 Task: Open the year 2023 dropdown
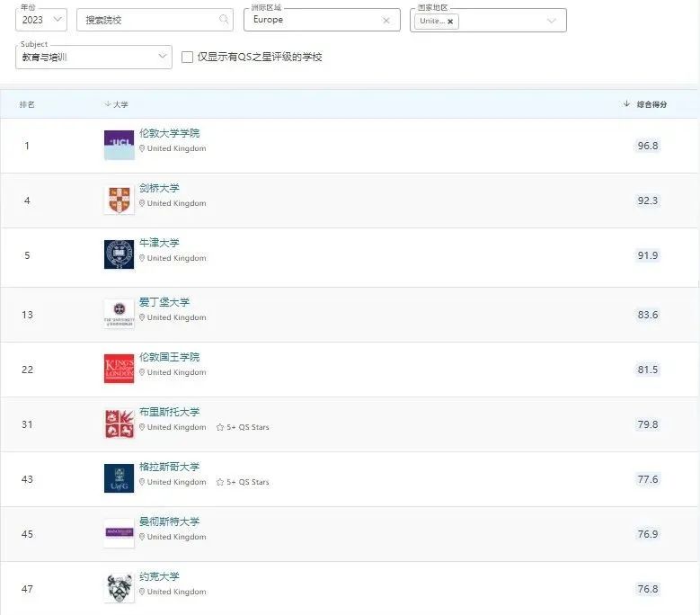coord(41,20)
